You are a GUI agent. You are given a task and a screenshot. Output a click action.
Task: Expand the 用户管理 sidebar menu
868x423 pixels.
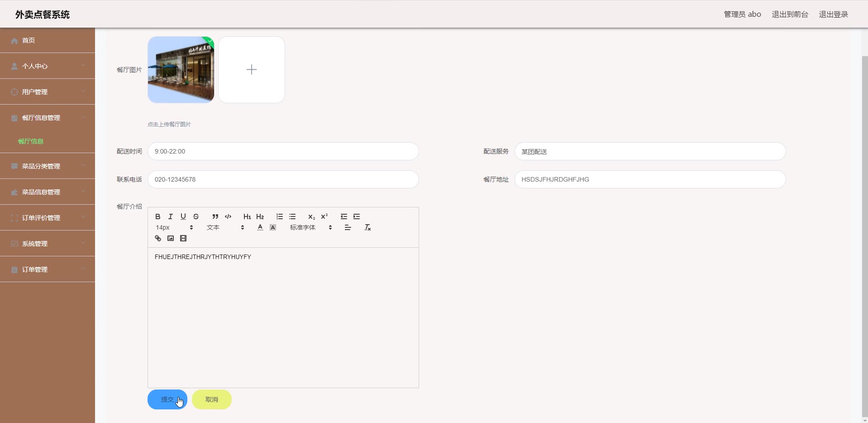tap(48, 92)
